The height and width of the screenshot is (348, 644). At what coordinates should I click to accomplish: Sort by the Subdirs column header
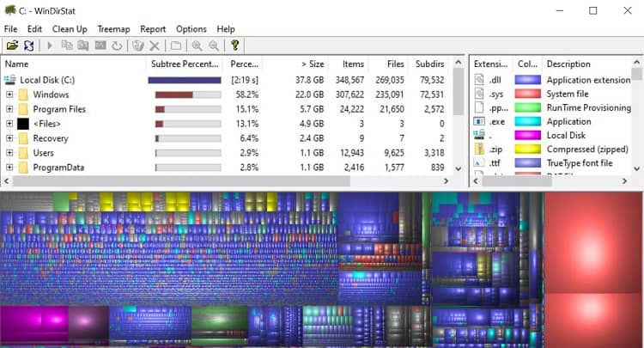[429, 64]
